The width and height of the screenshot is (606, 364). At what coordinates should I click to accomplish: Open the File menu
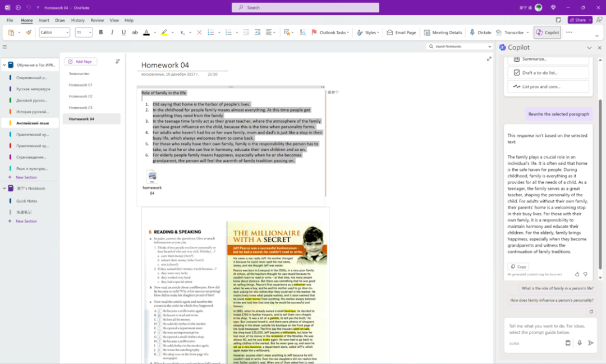(x=10, y=20)
